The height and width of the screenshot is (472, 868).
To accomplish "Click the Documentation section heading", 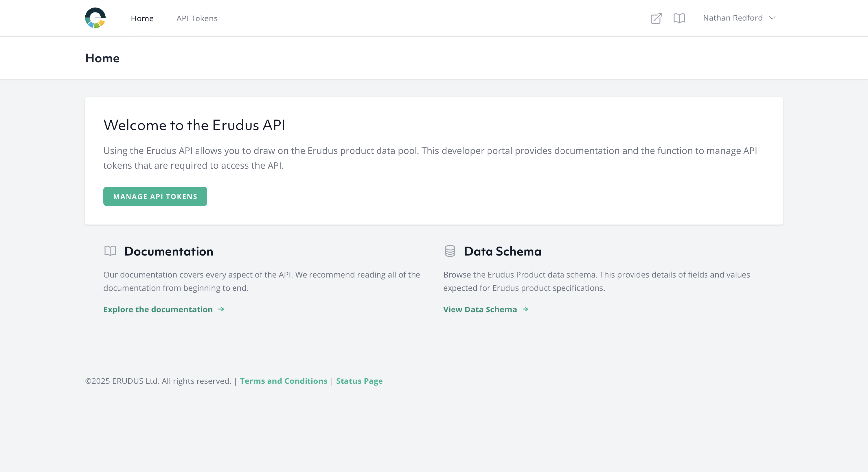I will (168, 251).
